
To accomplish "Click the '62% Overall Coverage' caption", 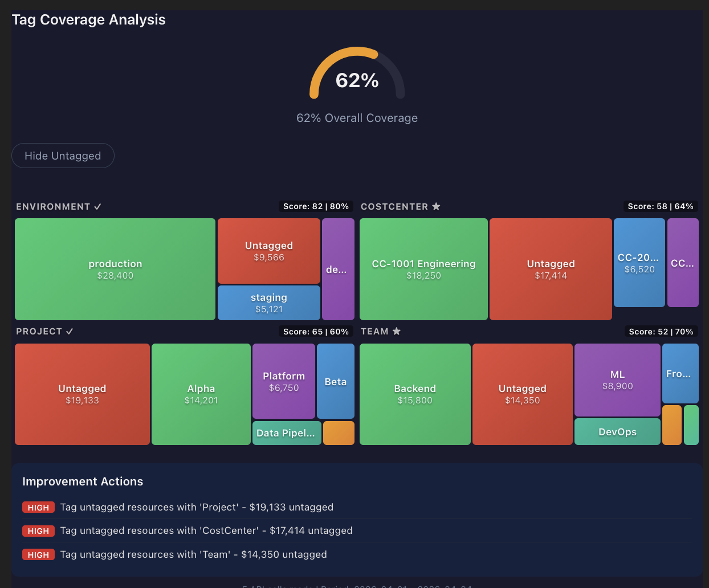I will [x=357, y=118].
